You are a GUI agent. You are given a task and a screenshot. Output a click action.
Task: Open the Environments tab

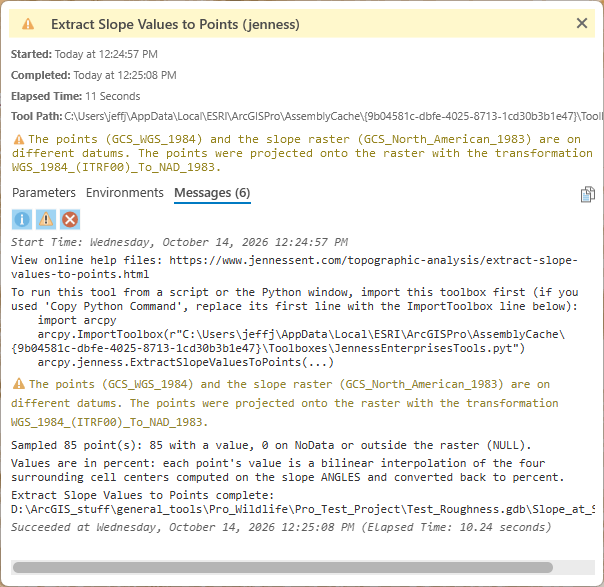click(x=125, y=193)
